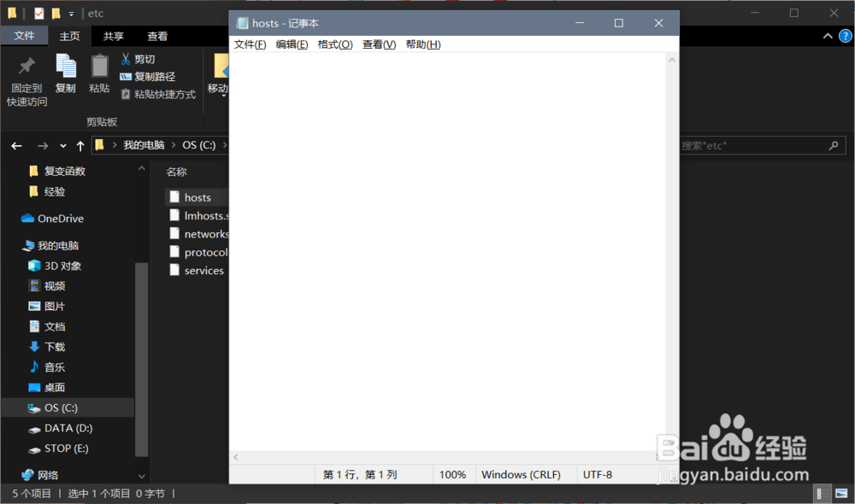Click the properties checkmark icon in title bar
The height and width of the screenshot is (504, 855).
(x=38, y=13)
